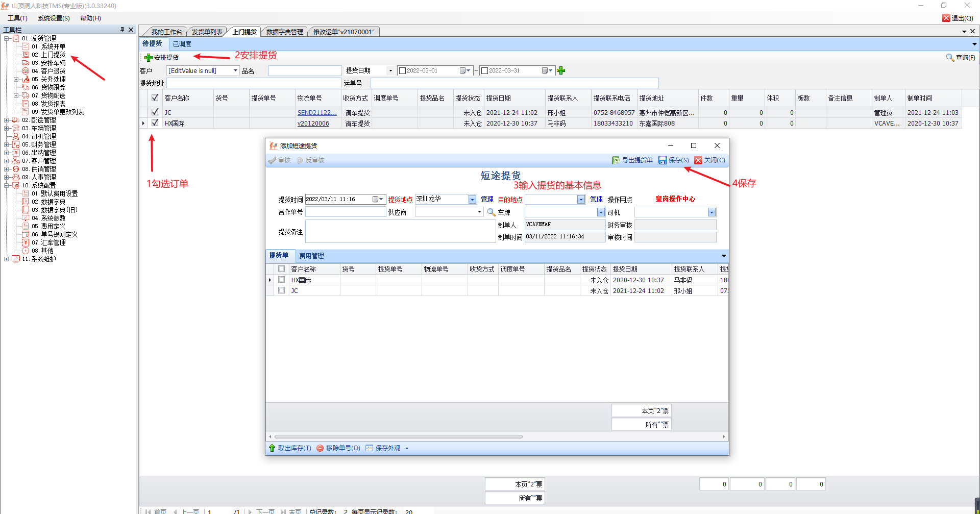Click the red 关闭(C) icon in dialog
Image resolution: width=980 pixels, height=514 pixels.
[698, 160]
